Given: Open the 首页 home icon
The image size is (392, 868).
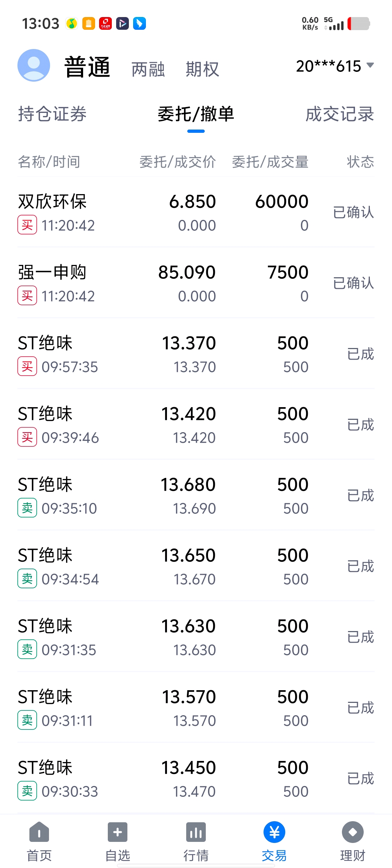Looking at the screenshot, I should point(39,832).
